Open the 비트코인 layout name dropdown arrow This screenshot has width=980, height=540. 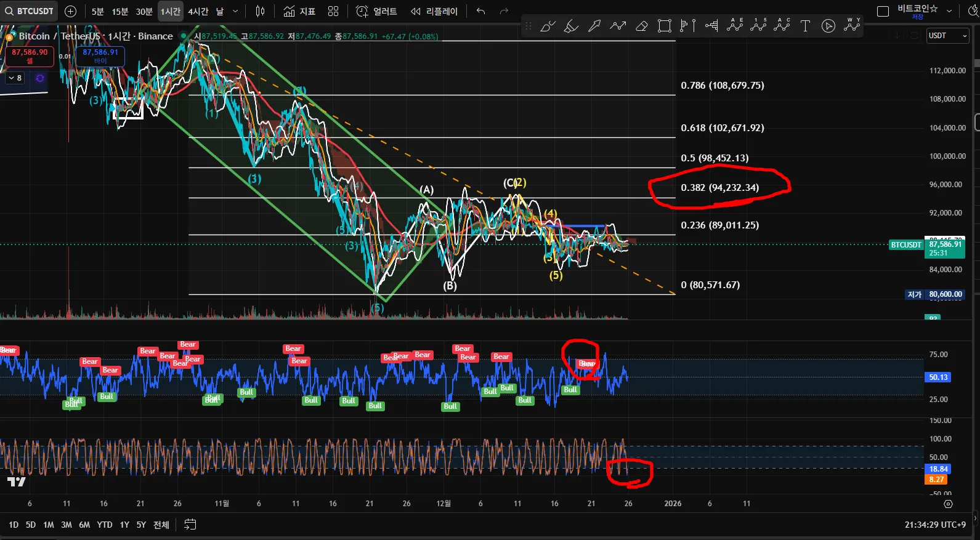(x=949, y=11)
